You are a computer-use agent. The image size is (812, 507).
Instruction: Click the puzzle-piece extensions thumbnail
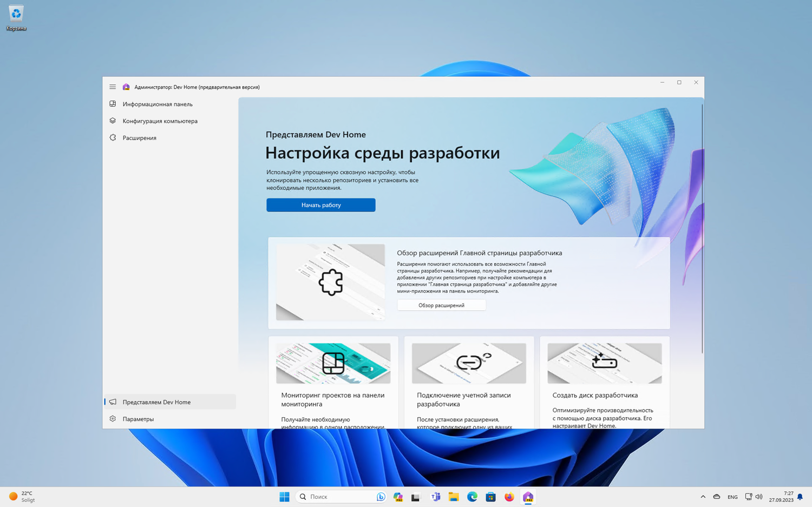point(330,282)
